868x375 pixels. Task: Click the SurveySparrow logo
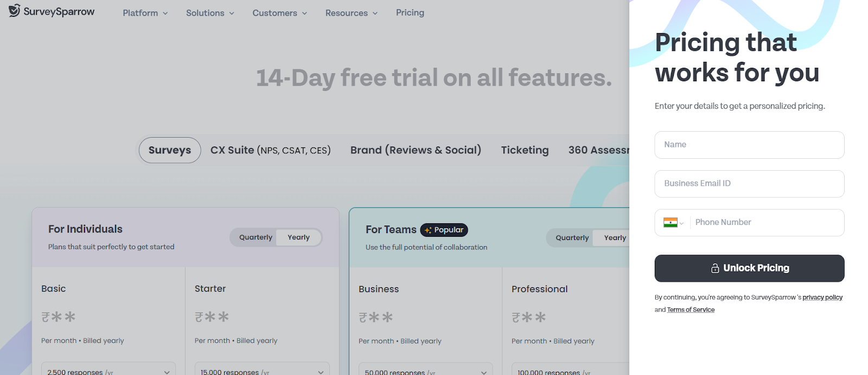point(52,11)
